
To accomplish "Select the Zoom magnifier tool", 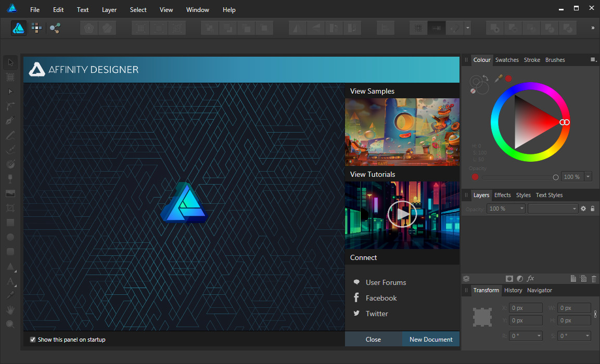I will coord(10,324).
